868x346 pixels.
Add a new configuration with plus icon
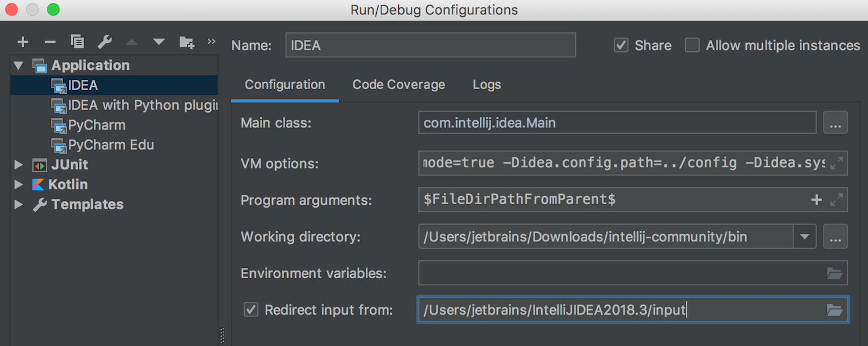coord(23,42)
